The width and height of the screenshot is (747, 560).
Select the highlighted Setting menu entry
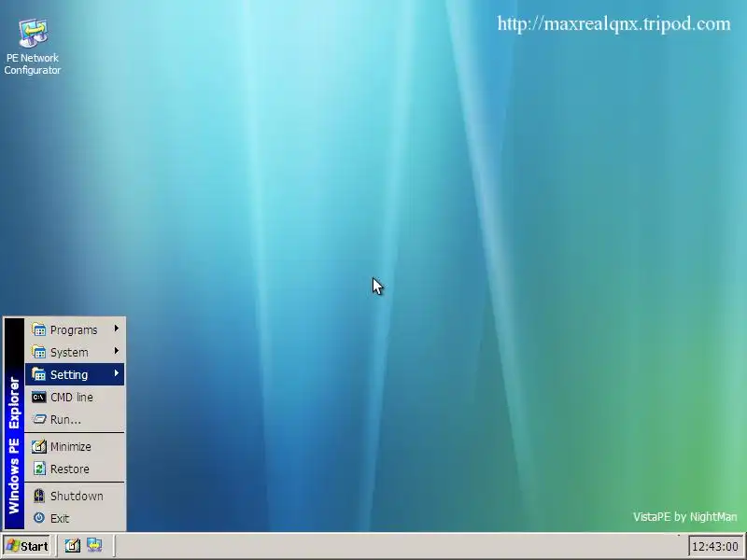(x=75, y=374)
